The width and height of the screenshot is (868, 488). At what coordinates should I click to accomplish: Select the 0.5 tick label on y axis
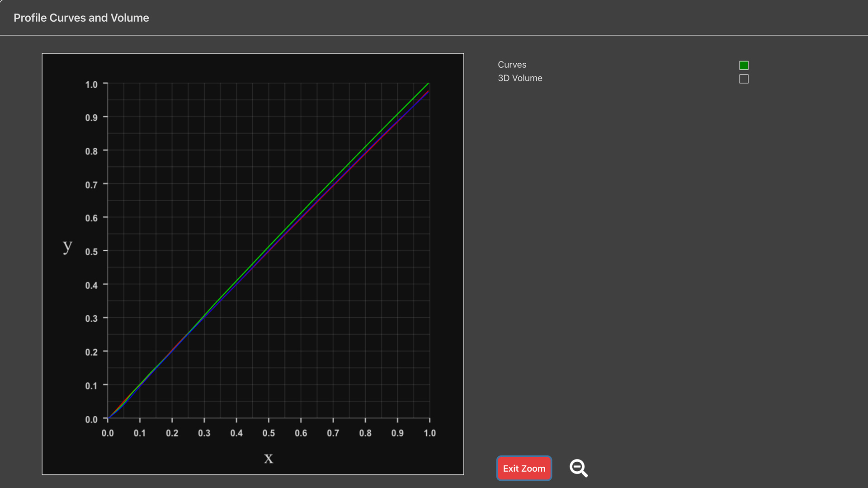pyautogui.click(x=91, y=252)
